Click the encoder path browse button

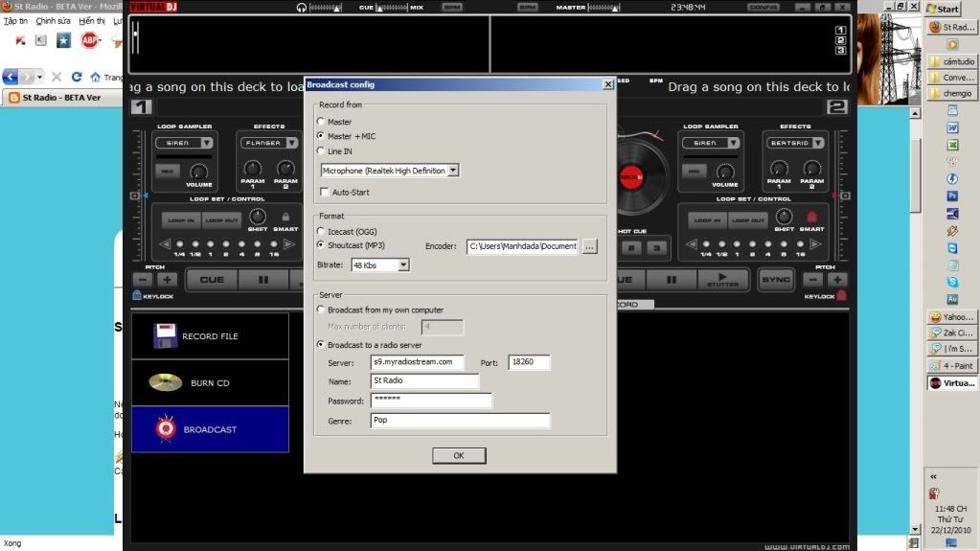[x=589, y=246]
